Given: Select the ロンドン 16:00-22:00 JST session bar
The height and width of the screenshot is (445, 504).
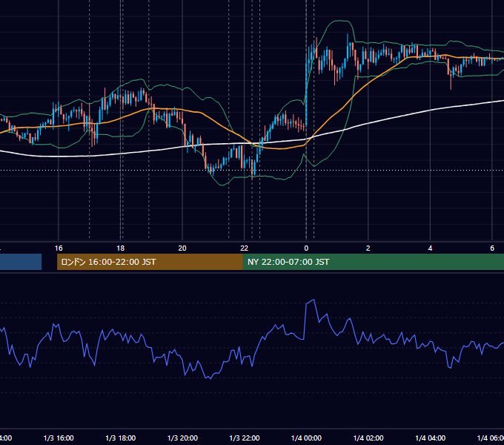Looking at the screenshot, I should [x=150, y=262].
